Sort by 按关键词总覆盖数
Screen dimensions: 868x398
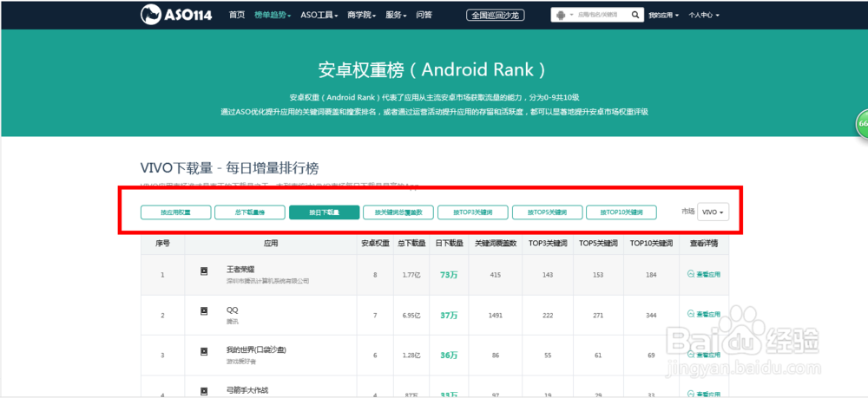pyautogui.click(x=398, y=212)
